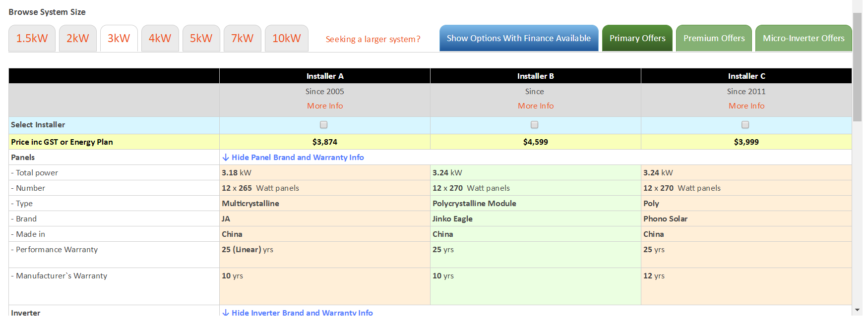Viewport: 868px width, 325px height.
Task: Click the 'Poly' panel type cell
Action: (x=746, y=203)
